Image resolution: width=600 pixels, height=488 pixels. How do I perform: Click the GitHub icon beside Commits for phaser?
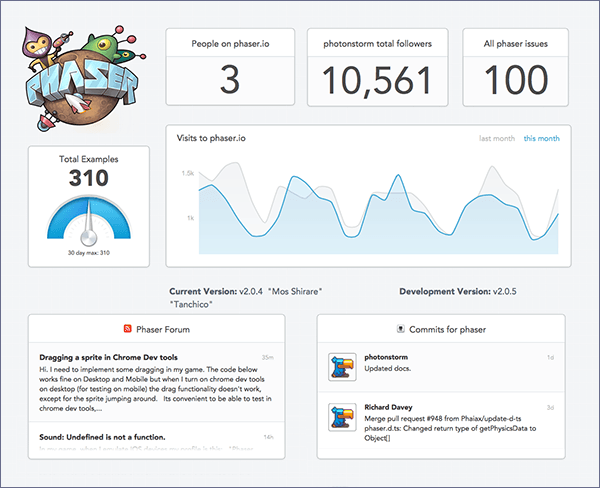click(400, 329)
